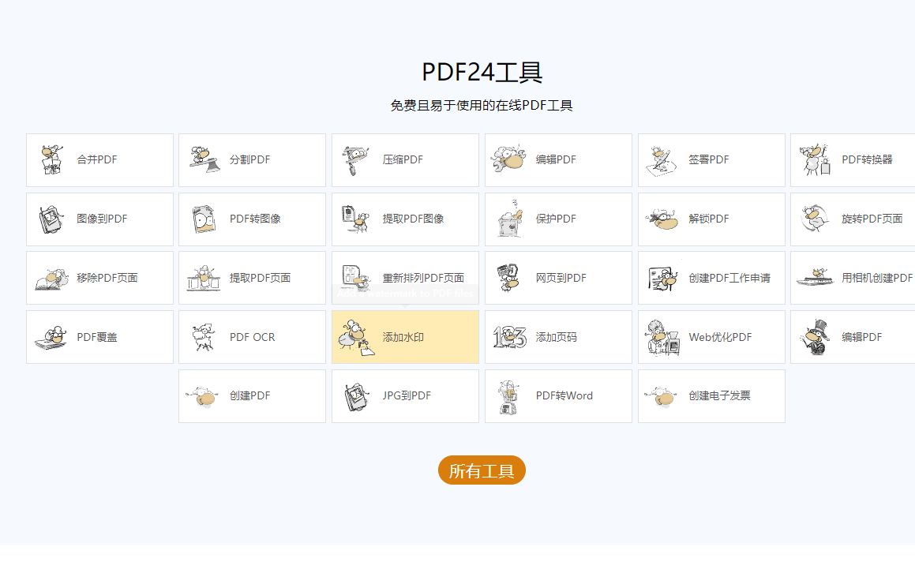The width and height of the screenshot is (915, 588).
Task: Open the Web优化PDF icon
Action: click(662, 338)
